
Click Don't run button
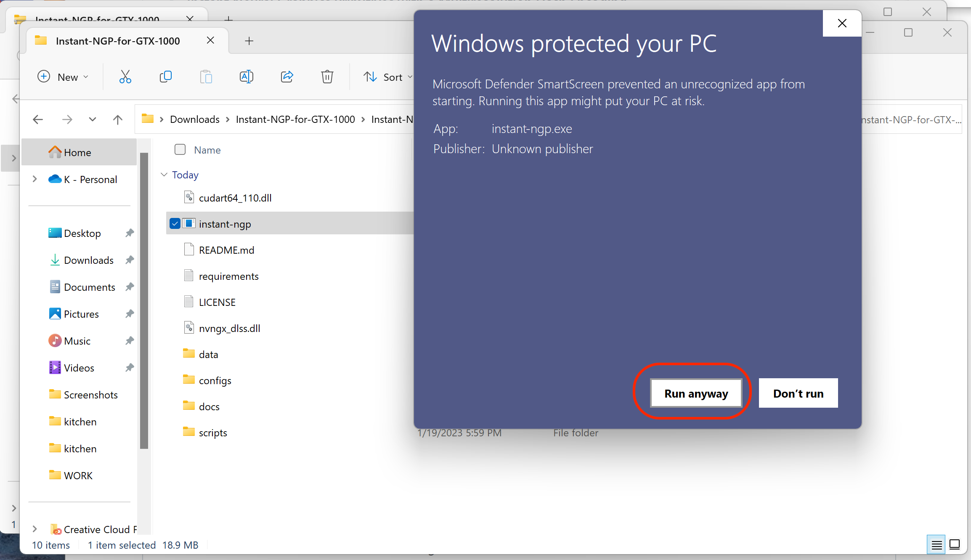(798, 393)
